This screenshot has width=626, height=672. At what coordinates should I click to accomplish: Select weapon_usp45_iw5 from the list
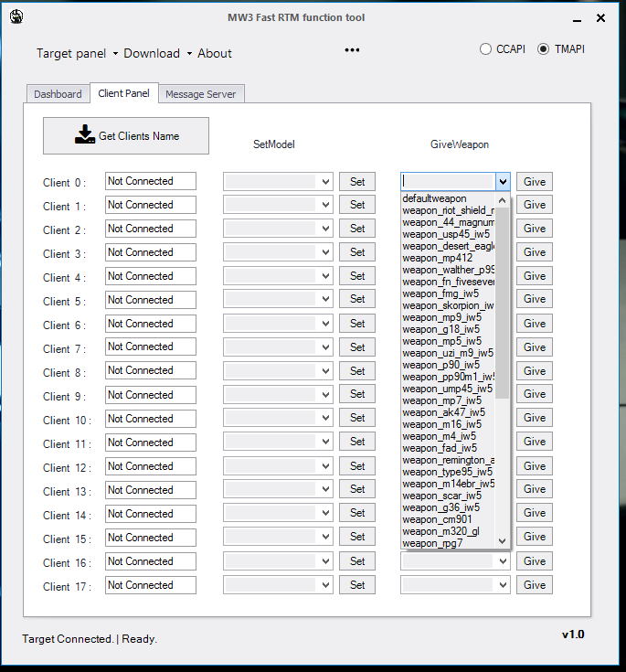click(x=448, y=234)
